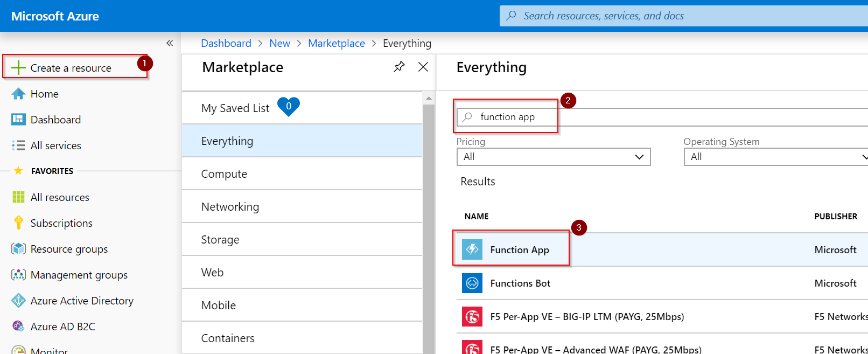Open Resource groups in sidebar
The image size is (868, 354).
(x=69, y=249)
